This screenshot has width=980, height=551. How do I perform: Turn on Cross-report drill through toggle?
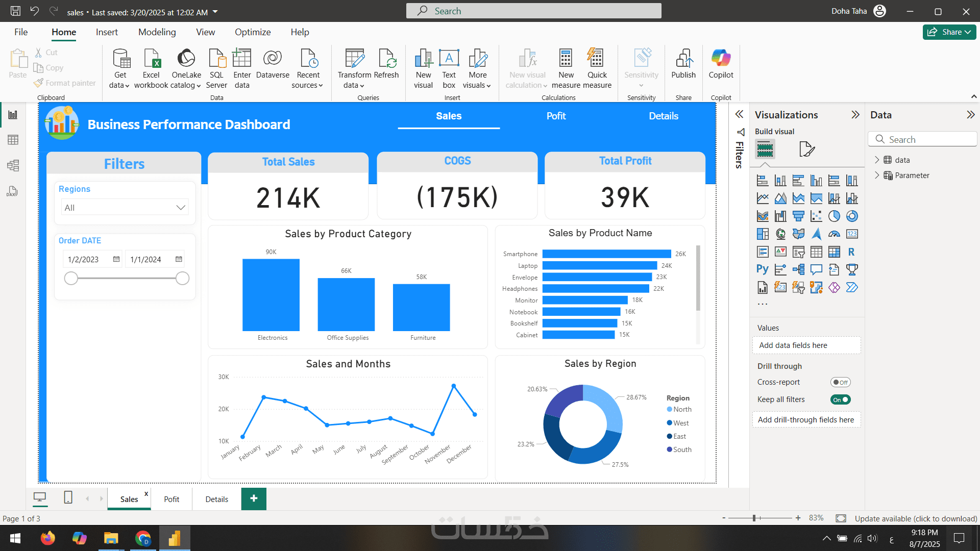coord(840,382)
